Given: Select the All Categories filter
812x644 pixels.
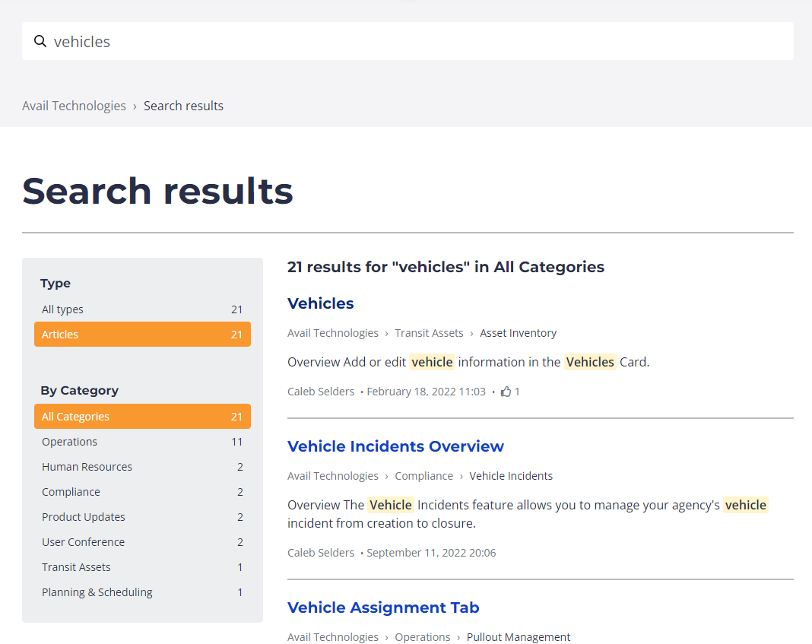Looking at the screenshot, I should [142, 416].
